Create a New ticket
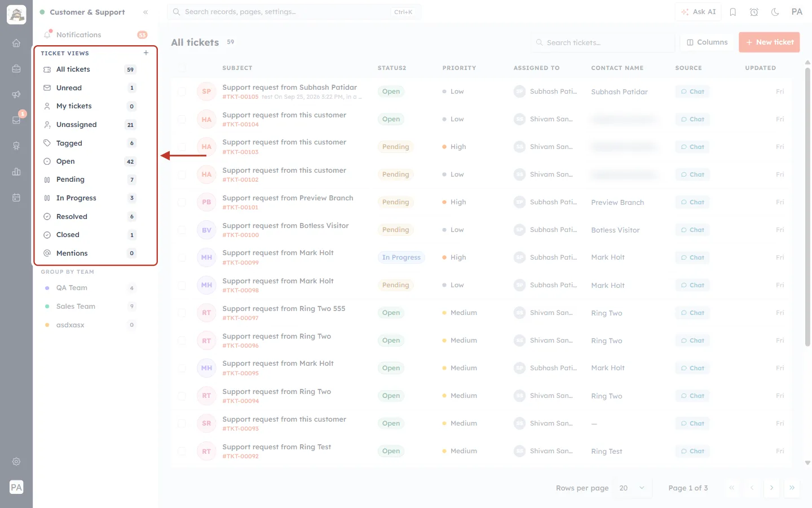 click(x=769, y=42)
